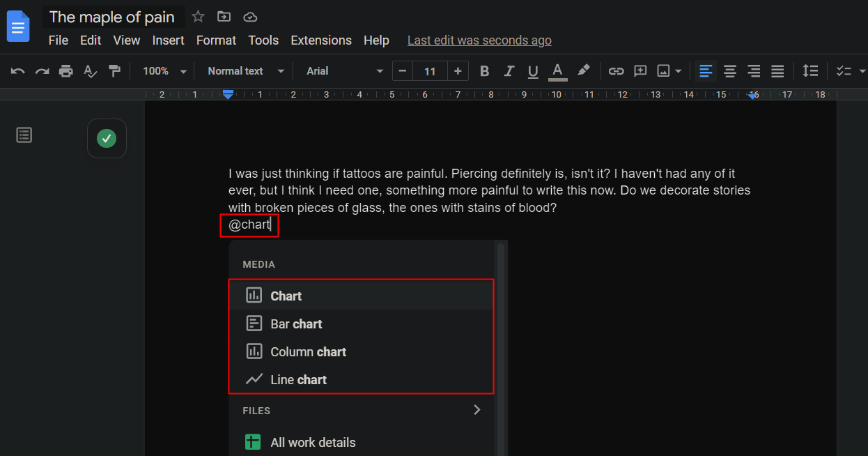Show the document outline

[24, 135]
